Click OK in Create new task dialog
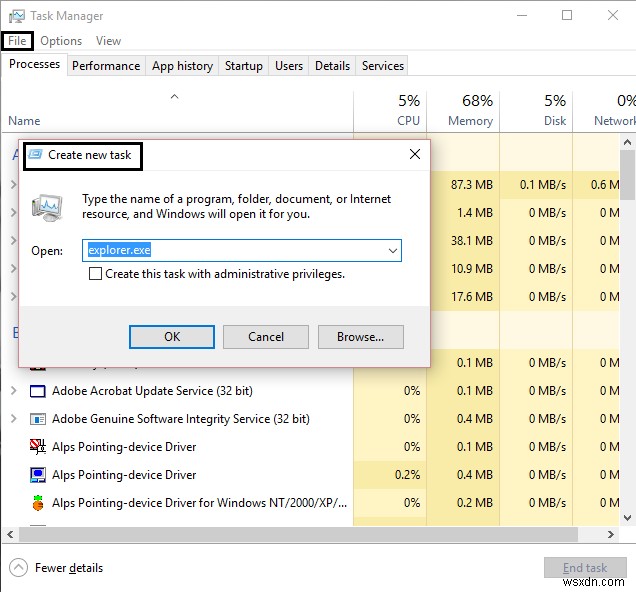The width and height of the screenshot is (636, 592). [x=172, y=337]
